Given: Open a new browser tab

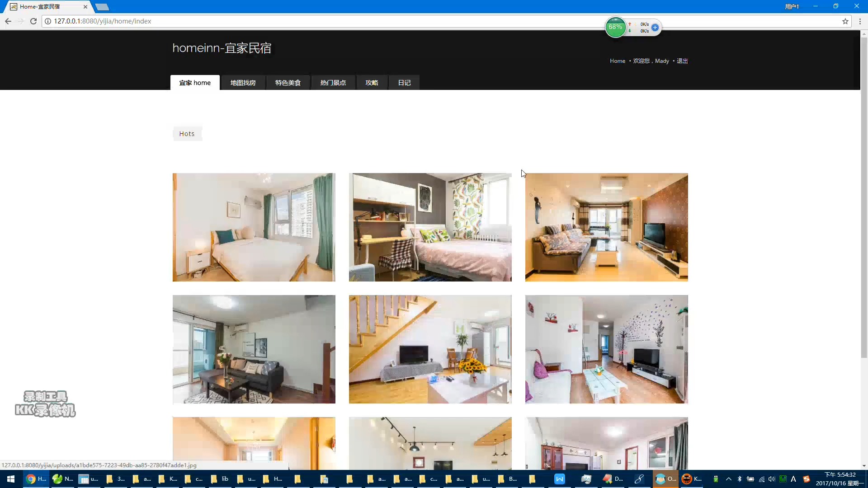Looking at the screenshot, I should [x=102, y=7].
